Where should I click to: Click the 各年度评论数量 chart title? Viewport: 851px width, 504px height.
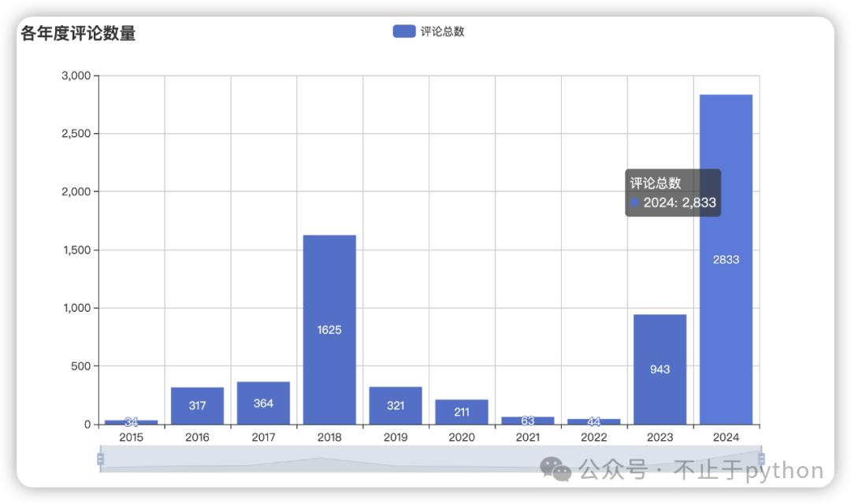pyautogui.click(x=78, y=34)
